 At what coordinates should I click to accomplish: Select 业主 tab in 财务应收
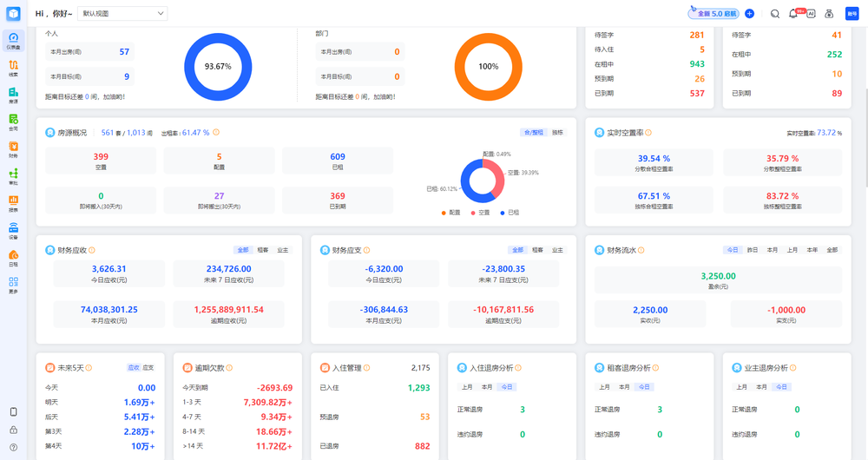click(283, 250)
